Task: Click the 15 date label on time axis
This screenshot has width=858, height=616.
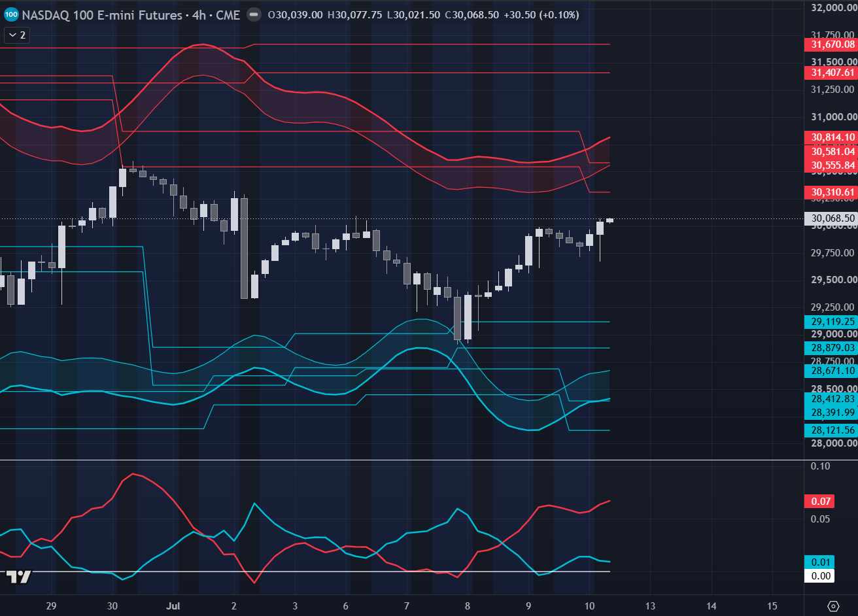Action: 772,606
